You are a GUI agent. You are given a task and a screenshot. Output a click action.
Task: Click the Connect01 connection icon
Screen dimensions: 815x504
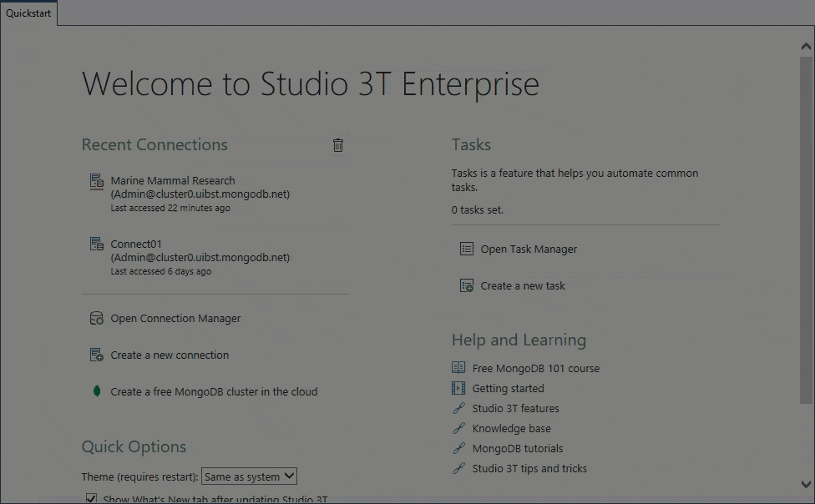pyautogui.click(x=97, y=244)
